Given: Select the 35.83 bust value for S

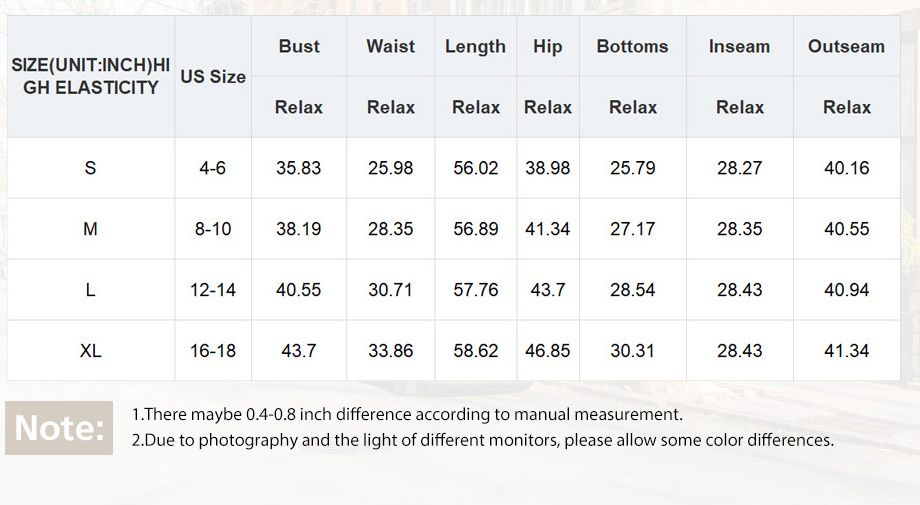Looking at the screenshot, I should (299, 168).
